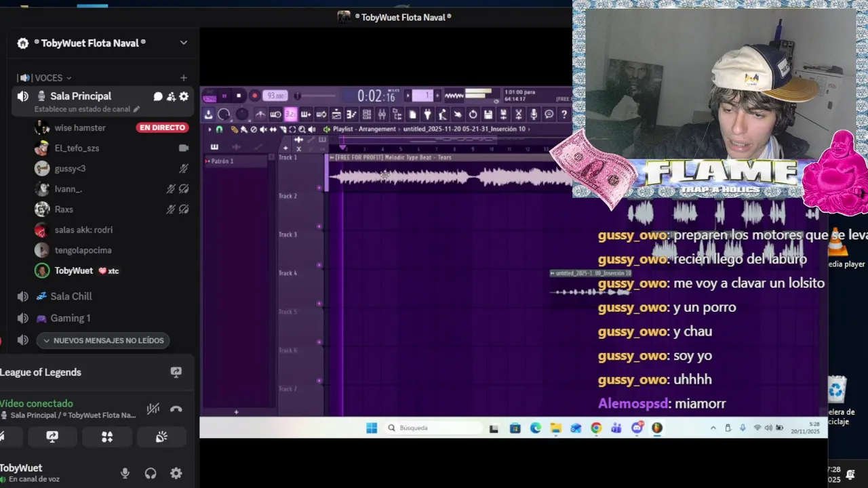Click NUEVOS MENSAJES NO LEÍDOS pill
The height and width of the screenshot is (488, 868).
pyautogui.click(x=103, y=340)
